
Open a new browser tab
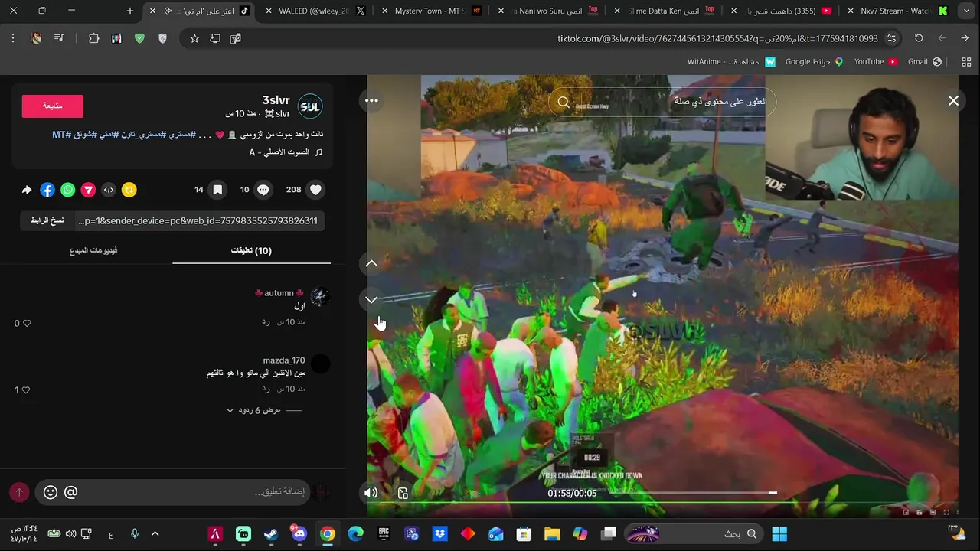(x=130, y=11)
